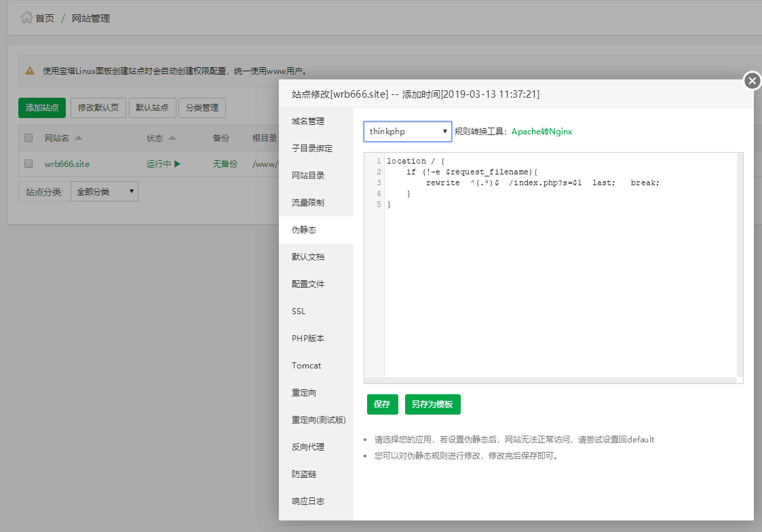Open the 配置文件 tab

click(x=316, y=284)
